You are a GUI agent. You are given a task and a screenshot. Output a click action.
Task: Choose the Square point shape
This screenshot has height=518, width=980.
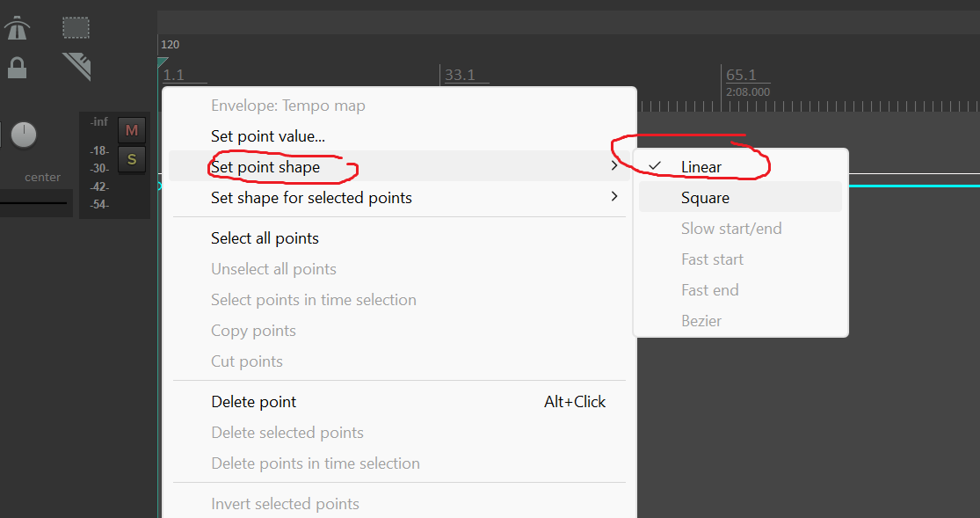click(x=705, y=198)
